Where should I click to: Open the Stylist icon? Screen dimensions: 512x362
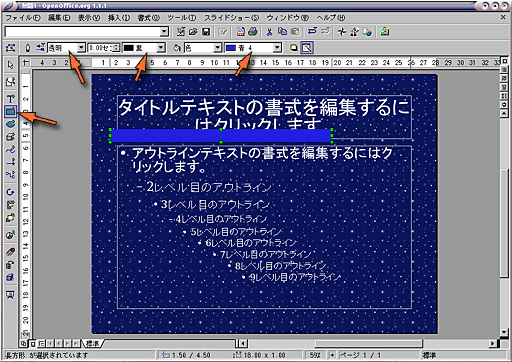click(354, 32)
